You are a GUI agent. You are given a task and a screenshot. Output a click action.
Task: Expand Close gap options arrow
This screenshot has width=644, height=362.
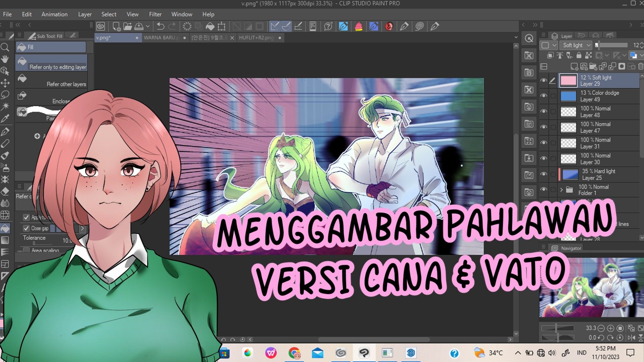[82, 228]
